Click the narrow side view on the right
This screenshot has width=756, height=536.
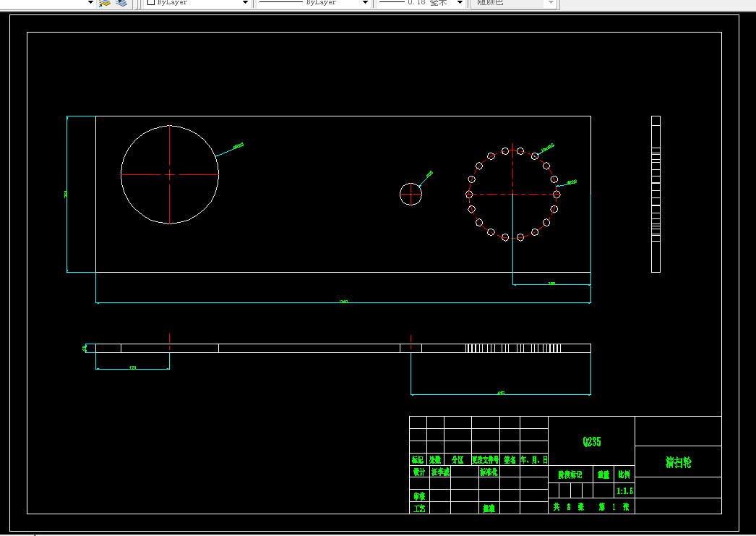(x=656, y=194)
